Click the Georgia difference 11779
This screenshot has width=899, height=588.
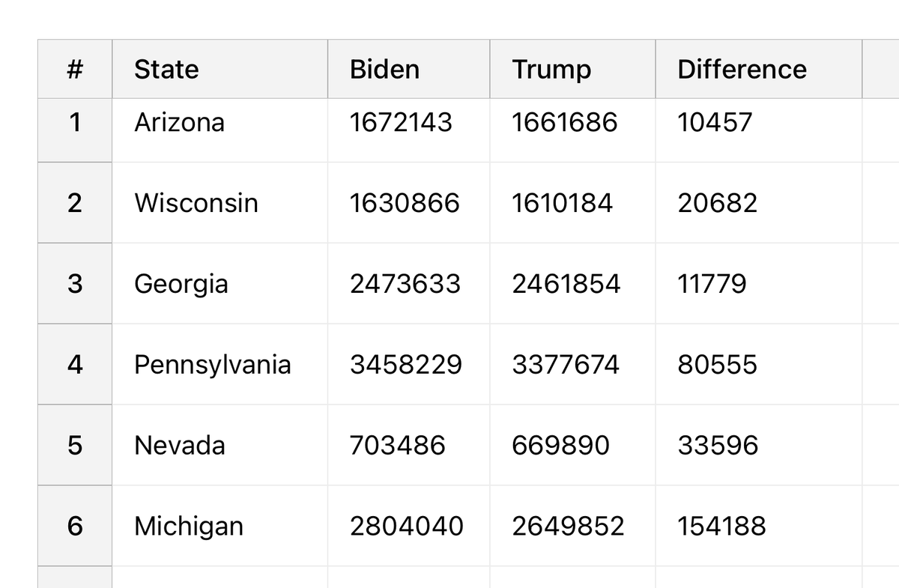pyautogui.click(x=712, y=284)
